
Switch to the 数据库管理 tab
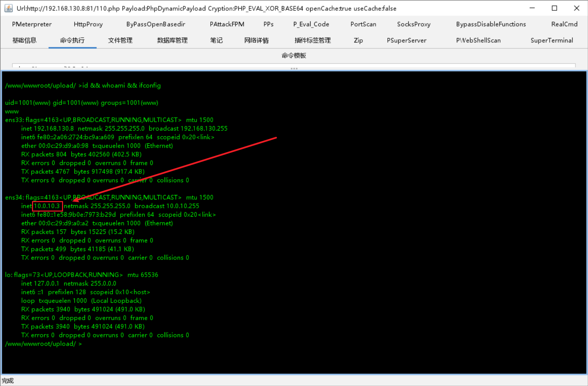click(x=172, y=40)
